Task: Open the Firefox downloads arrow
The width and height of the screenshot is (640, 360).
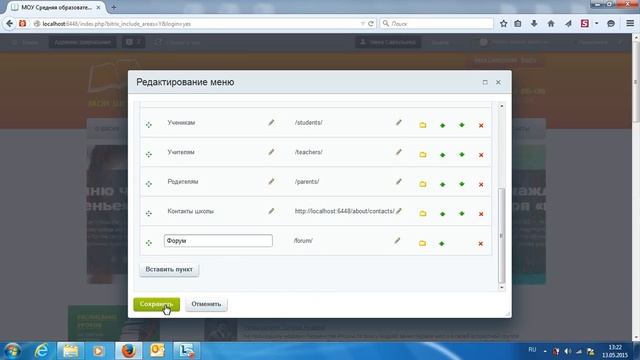Action: pyautogui.click(x=534, y=24)
